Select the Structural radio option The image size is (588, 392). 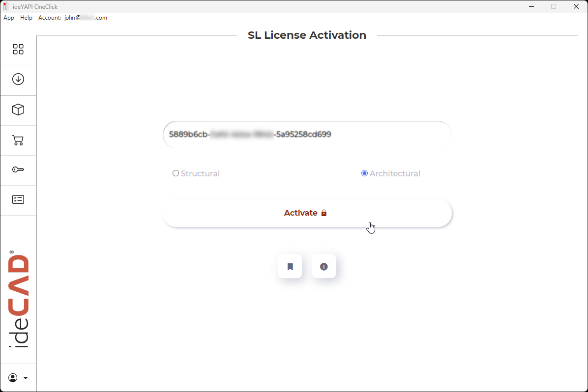(x=176, y=173)
